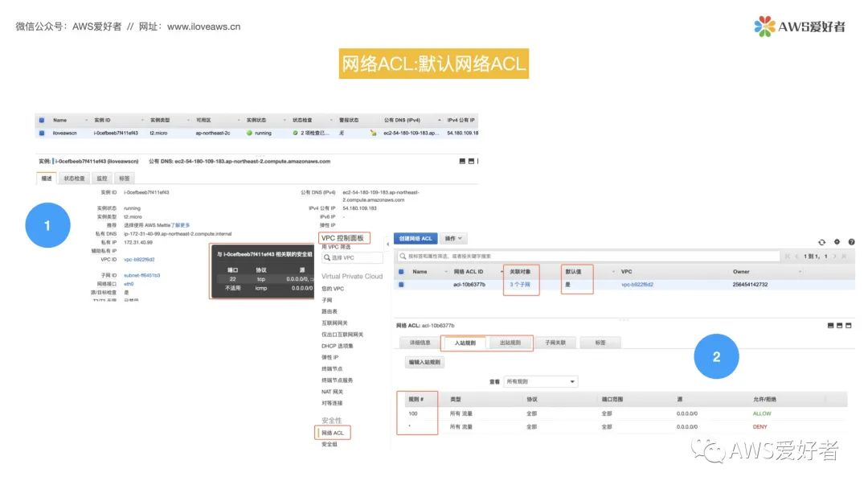
Task: Open 终端节点服务 in sidebar
Action: (x=337, y=380)
